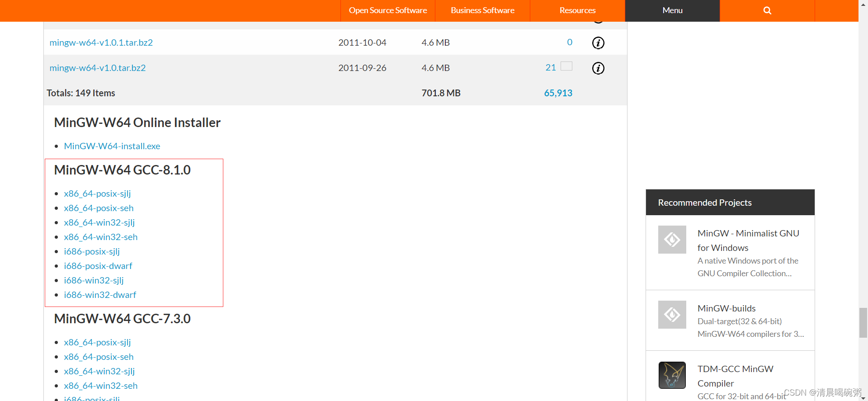The width and height of the screenshot is (868, 401).
Task: Click the MinGW-W64 Online Installer heading
Action: click(137, 123)
